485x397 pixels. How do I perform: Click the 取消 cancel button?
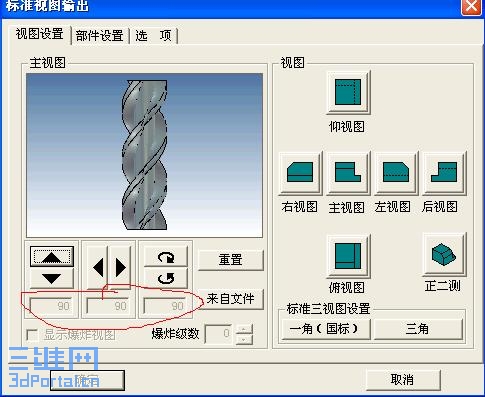pos(403,379)
